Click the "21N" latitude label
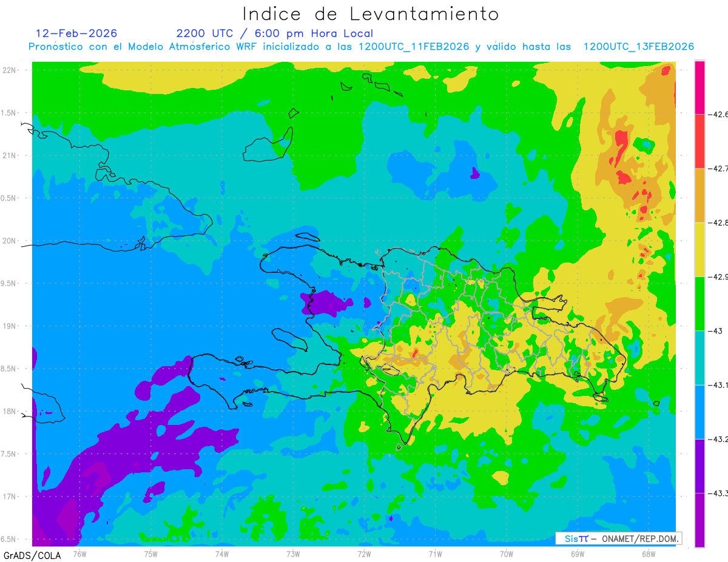 (x=10, y=155)
